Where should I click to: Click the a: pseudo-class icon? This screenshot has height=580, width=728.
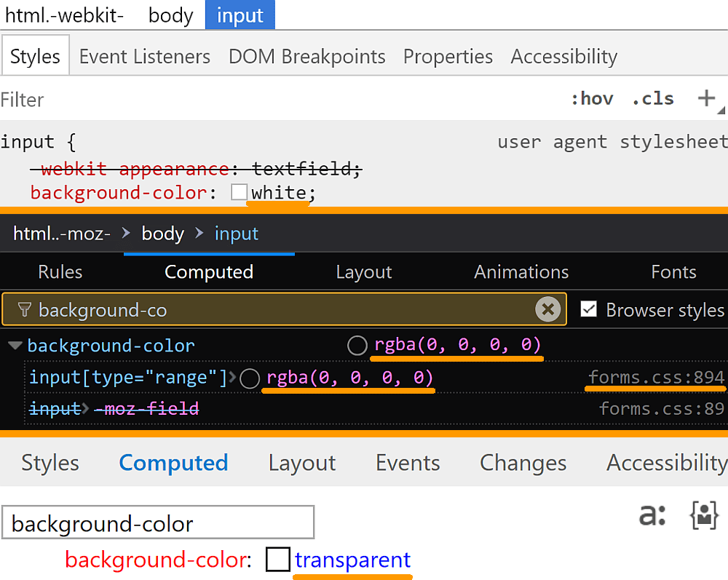[x=652, y=515]
